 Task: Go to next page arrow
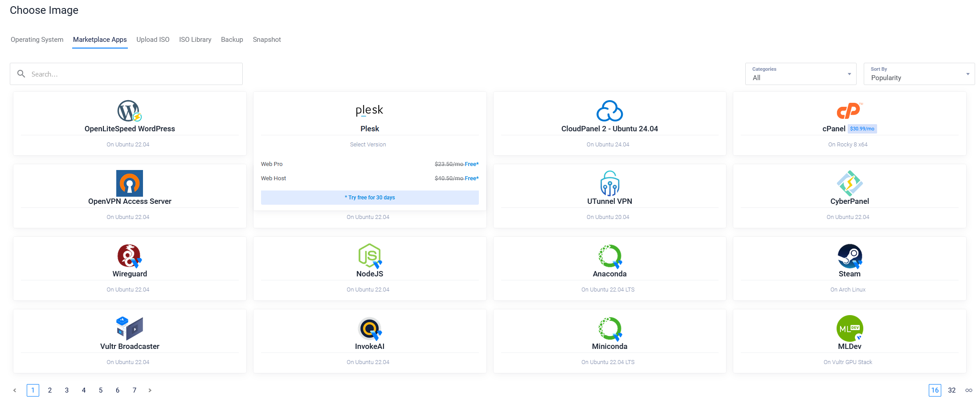point(150,390)
